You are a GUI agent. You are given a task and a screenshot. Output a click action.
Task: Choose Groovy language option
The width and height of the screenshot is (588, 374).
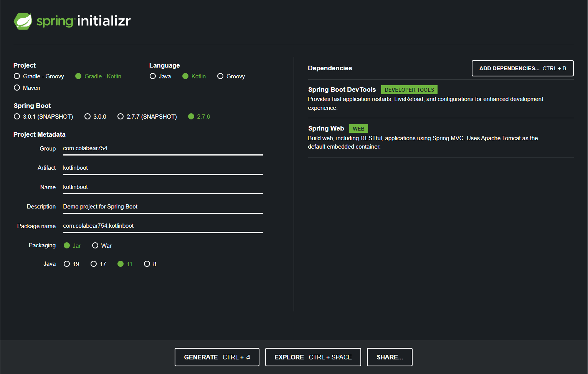tap(231, 76)
